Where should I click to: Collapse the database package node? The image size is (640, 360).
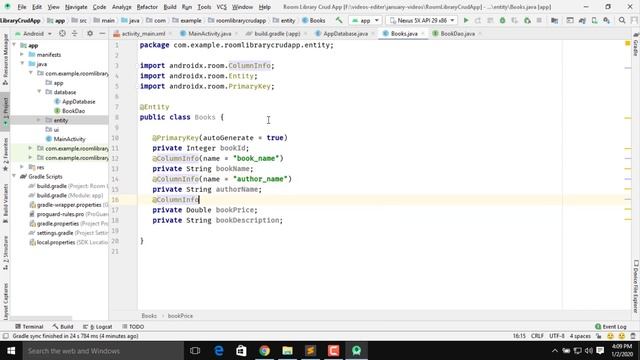tap(39, 92)
